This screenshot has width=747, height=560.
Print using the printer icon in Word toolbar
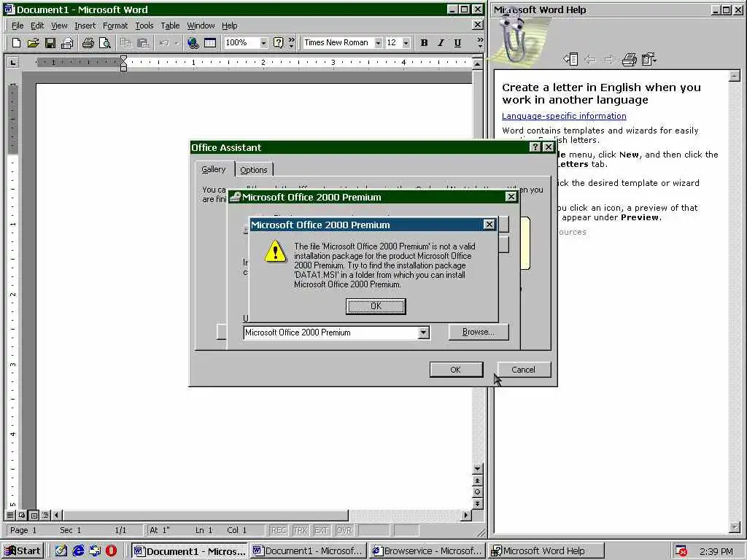(x=88, y=43)
